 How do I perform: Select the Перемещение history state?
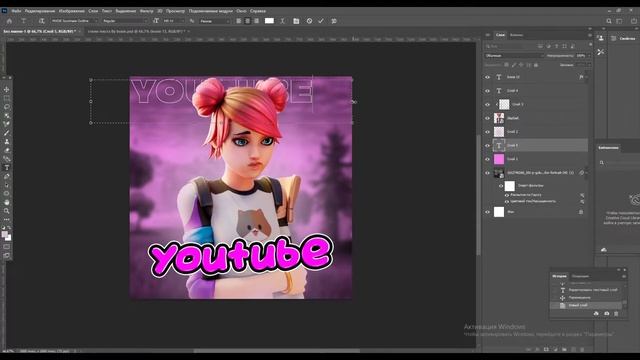pyautogui.click(x=580, y=298)
